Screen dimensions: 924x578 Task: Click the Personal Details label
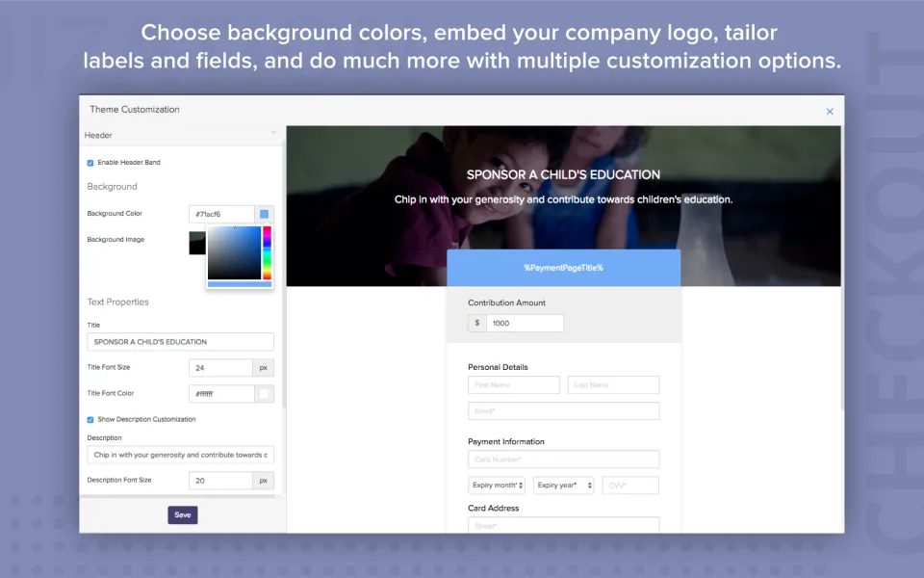[498, 367]
